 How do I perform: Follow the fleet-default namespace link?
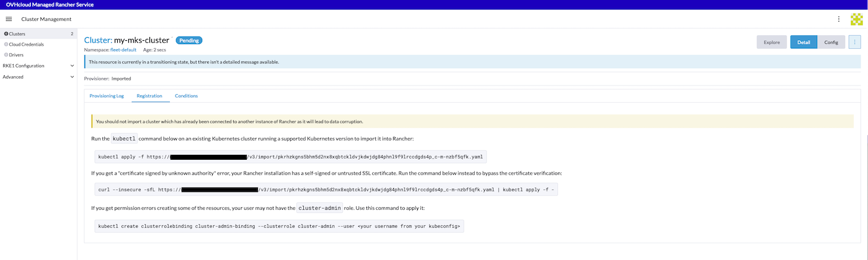tap(123, 50)
